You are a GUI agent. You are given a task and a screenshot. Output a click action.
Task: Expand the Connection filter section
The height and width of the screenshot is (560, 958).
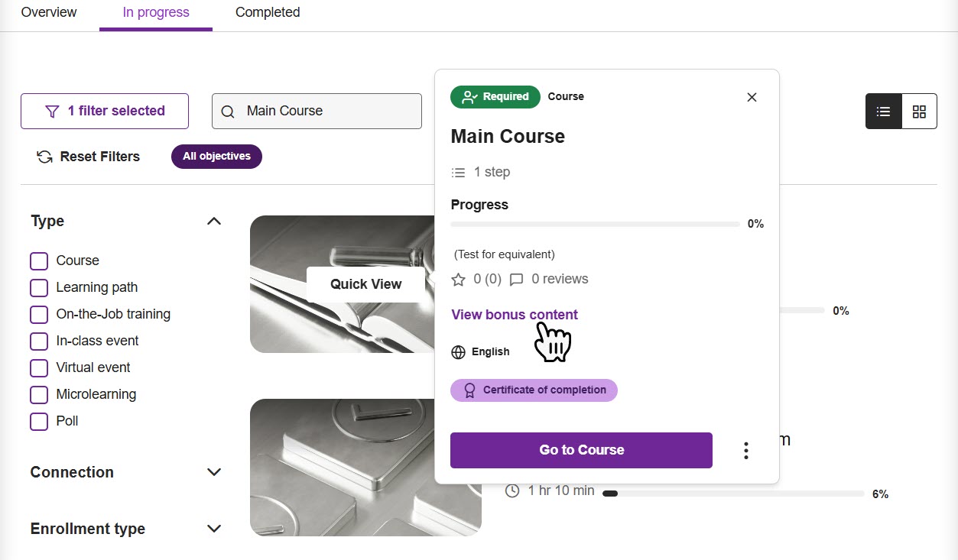pyautogui.click(x=214, y=472)
